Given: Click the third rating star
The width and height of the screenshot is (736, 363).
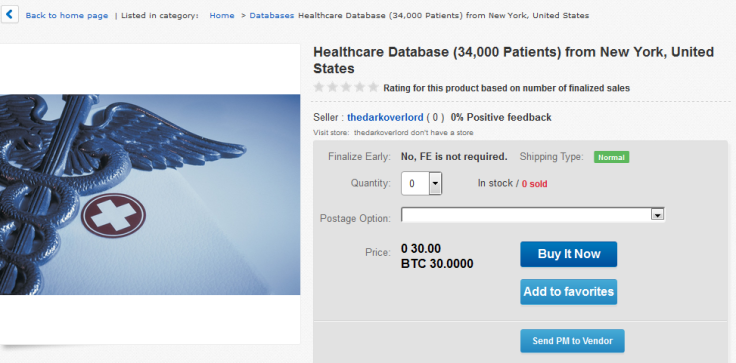Looking at the screenshot, I should (346, 87).
